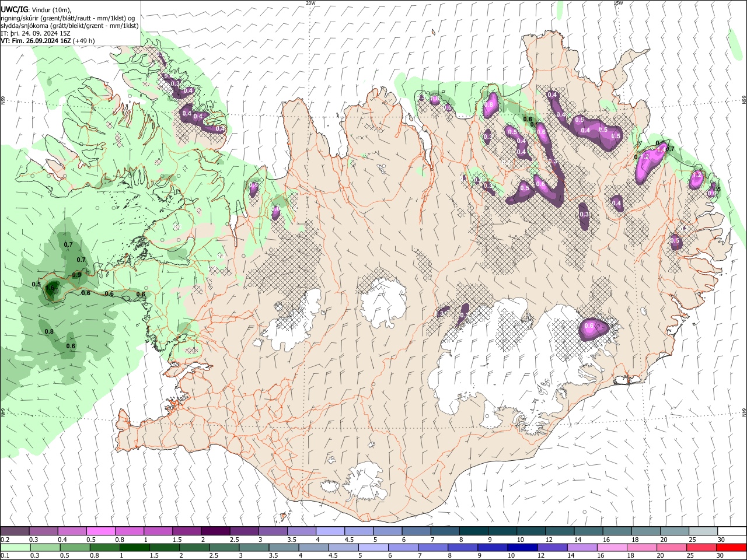The height and width of the screenshot is (560, 747).
Task: Pick the royal blue 9 mm rain swatch
Action: tap(493, 547)
